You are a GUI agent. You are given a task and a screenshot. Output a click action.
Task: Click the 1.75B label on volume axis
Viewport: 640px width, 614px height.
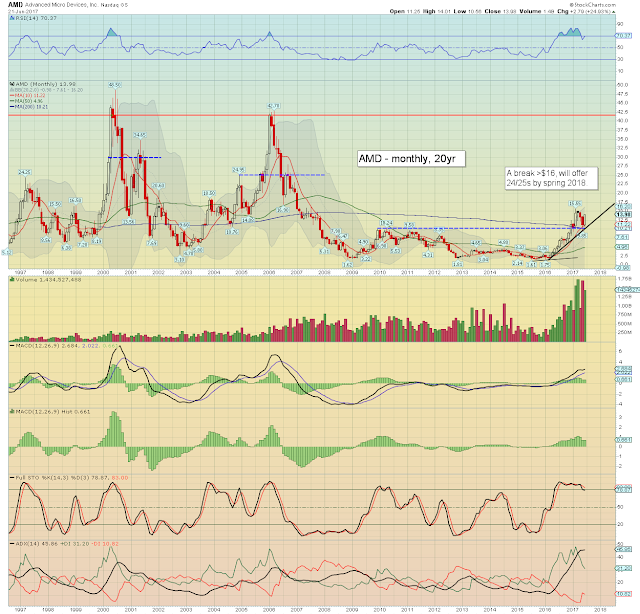(625, 279)
